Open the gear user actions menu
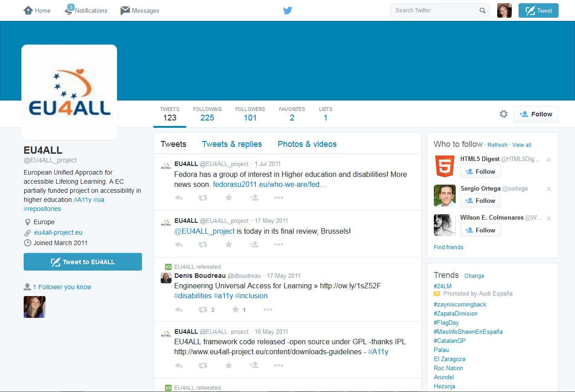This screenshot has width=575, height=392. (x=504, y=114)
